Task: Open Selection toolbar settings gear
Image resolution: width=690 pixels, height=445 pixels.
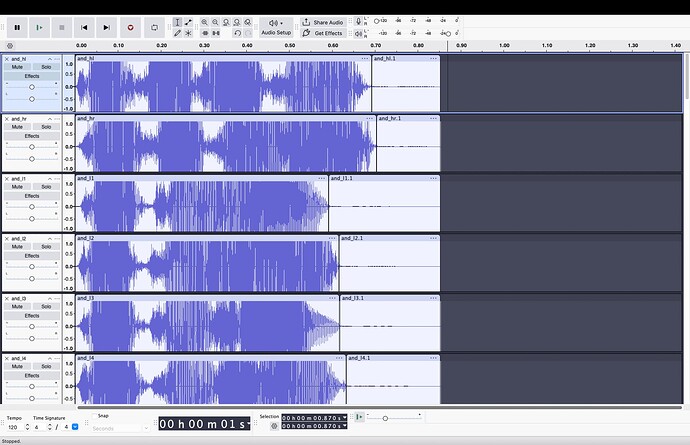Action: 274,426
